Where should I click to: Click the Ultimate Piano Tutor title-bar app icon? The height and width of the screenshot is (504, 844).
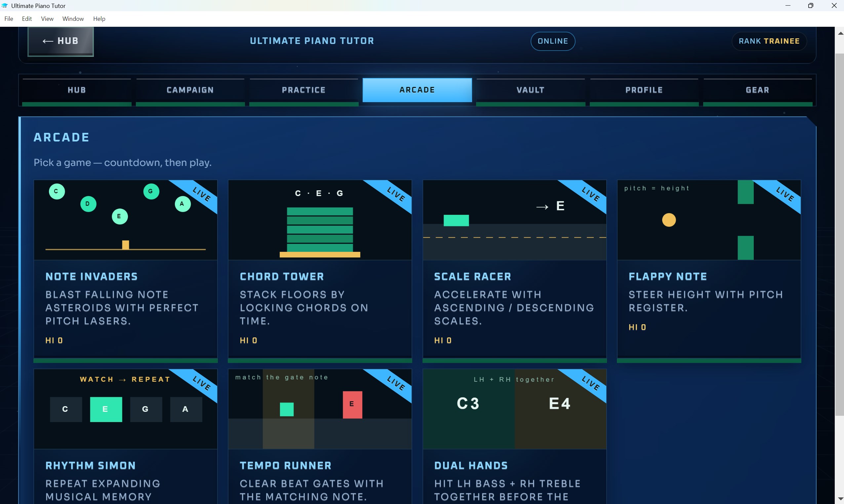pyautogui.click(x=5, y=5)
